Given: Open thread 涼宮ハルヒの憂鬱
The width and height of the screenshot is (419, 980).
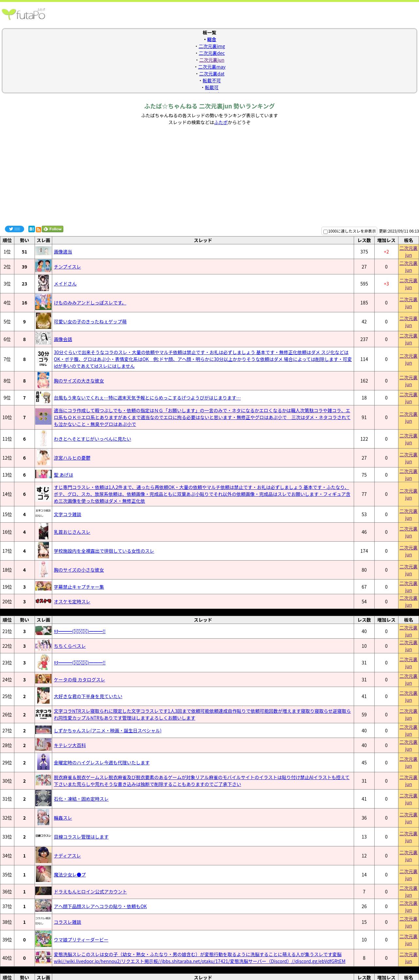Looking at the screenshot, I should tap(72, 458).
